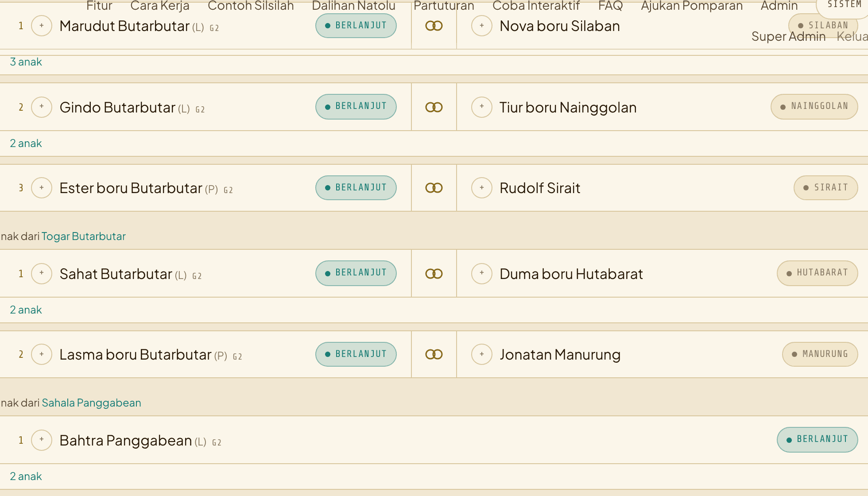Click marriage rings icon in Gindo Butarbutar row
Screen dimensions: 868x496
434,107
